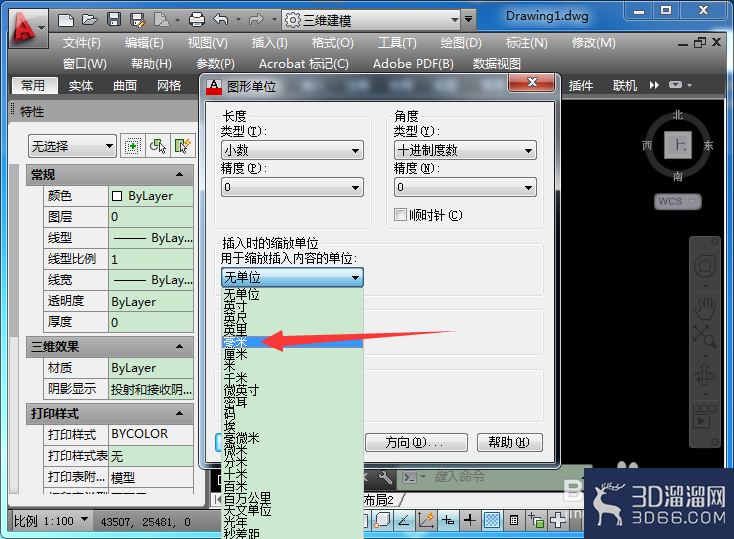Click the 帮助(H) button in dialog
Image resolution: width=734 pixels, height=539 pixels.
(x=509, y=442)
